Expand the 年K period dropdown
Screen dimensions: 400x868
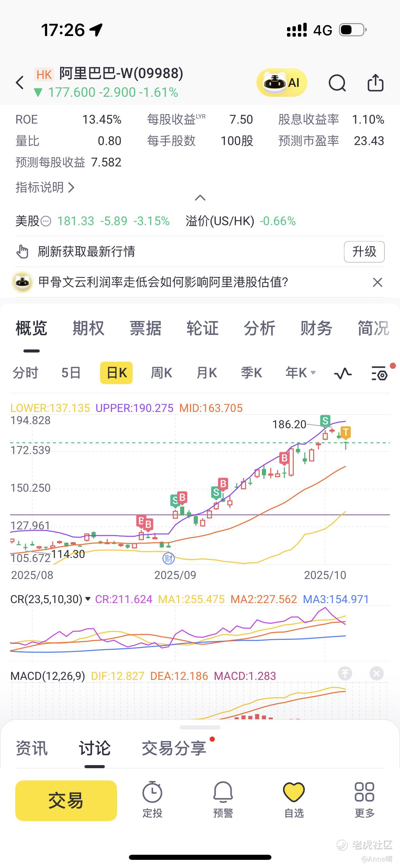[x=301, y=373]
